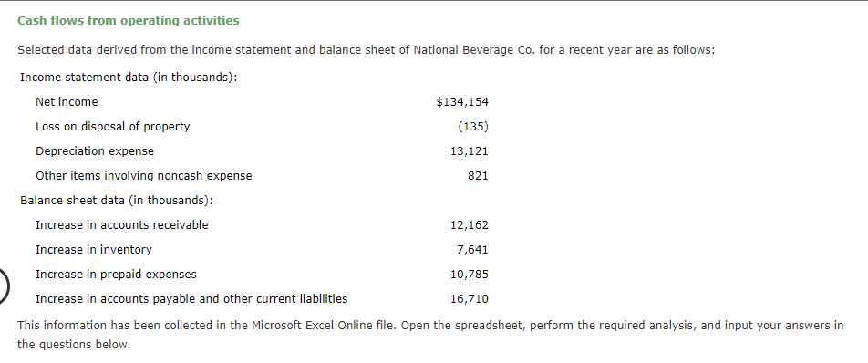Click the 7,641 inventory value
The width and height of the screenshot is (868, 363).
tap(472, 250)
